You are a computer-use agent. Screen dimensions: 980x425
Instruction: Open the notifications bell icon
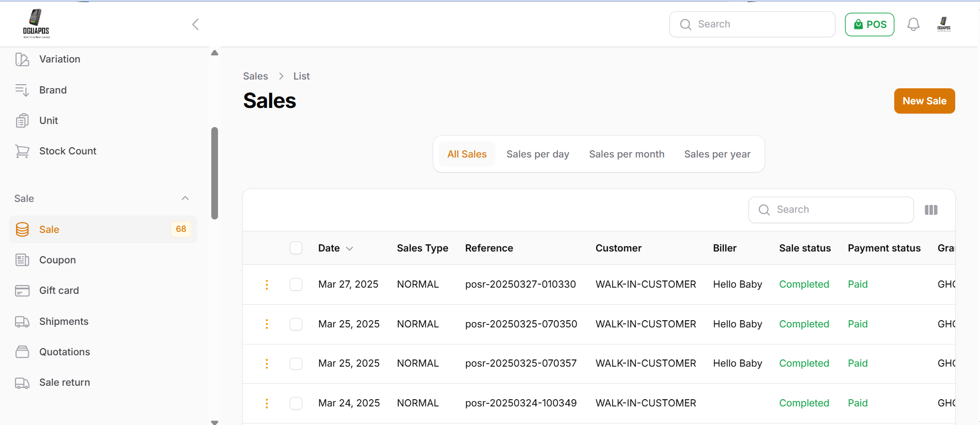pos(913,24)
